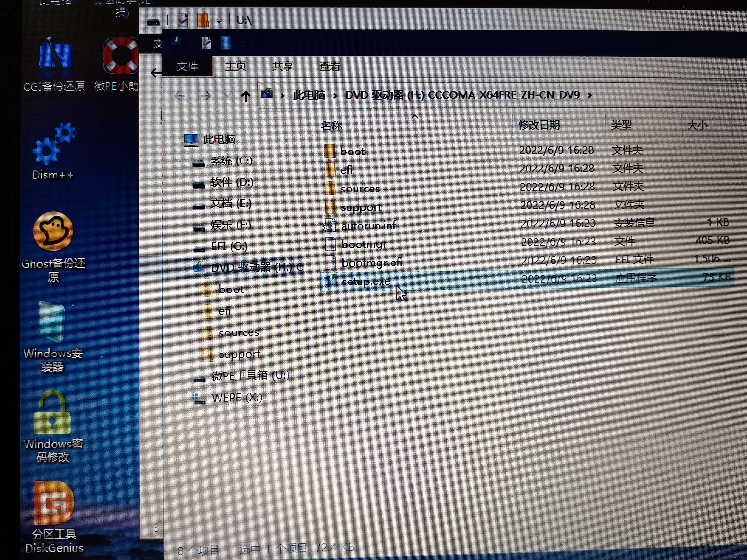Viewport: 747px width, 560px height.
Task: Click autorun.inf type 安装信息
Action: pos(634,222)
